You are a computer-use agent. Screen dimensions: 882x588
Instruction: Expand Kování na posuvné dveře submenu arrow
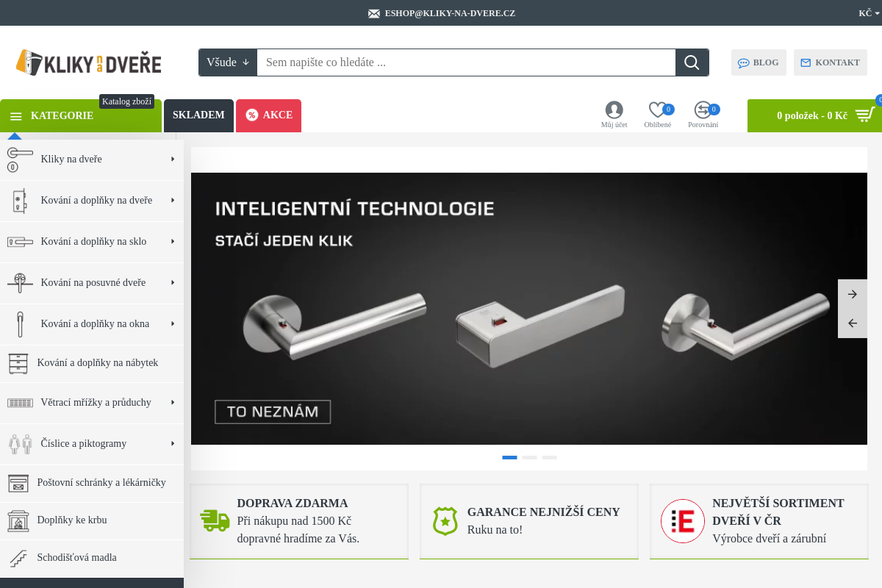pos(173,282)
